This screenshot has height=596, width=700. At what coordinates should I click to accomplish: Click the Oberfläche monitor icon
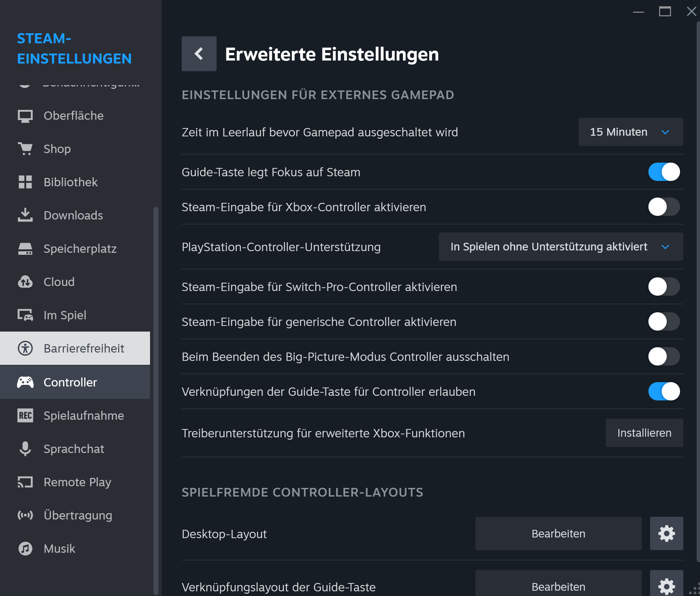25,116
